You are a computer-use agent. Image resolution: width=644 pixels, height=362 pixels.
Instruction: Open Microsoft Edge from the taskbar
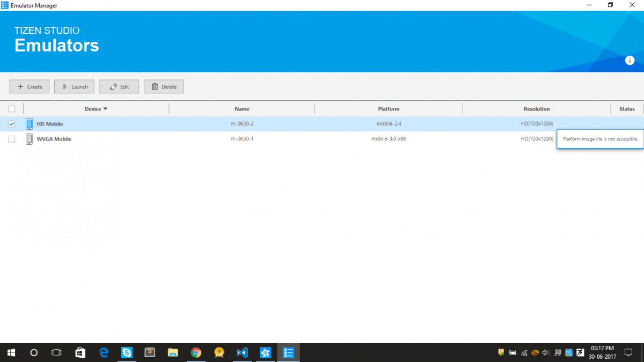pos(104,352)
